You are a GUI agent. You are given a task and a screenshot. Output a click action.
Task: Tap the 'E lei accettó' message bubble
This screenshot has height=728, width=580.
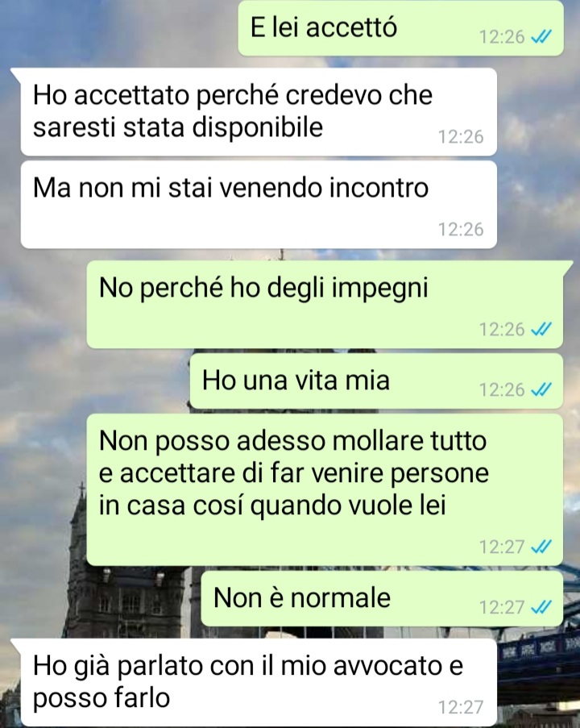coord(401,28)
